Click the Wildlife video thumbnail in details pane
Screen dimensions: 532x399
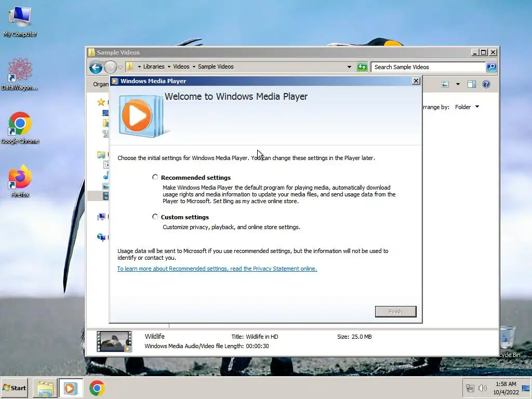[x=114, y=341]
